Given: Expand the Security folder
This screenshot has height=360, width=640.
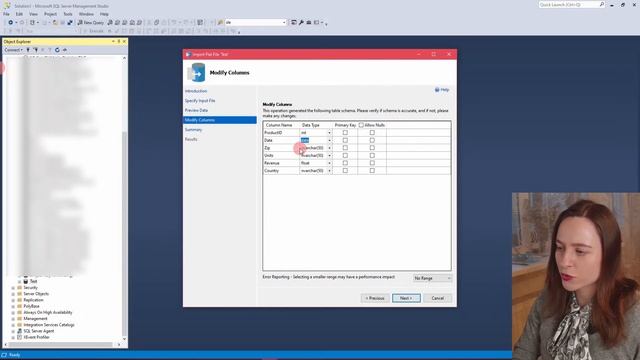Looking at the screenshot, I should coord(13,288).
